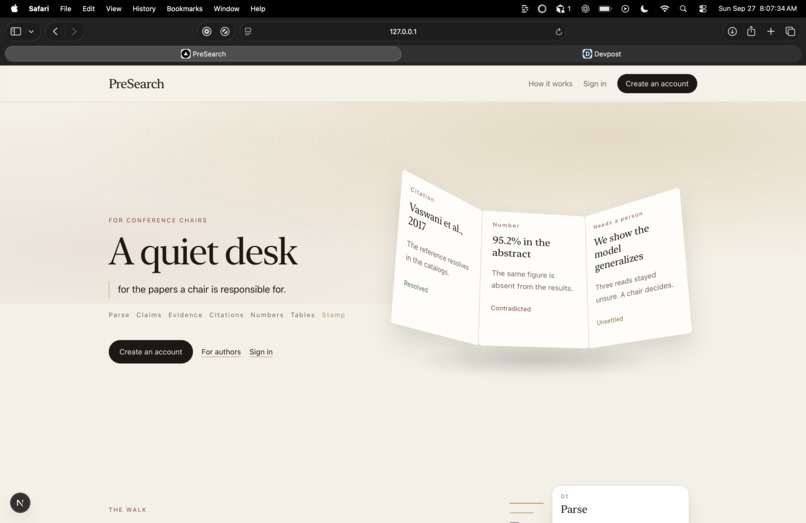Reload the page with refresh icon
806x523 pixels.
(559, 31)
